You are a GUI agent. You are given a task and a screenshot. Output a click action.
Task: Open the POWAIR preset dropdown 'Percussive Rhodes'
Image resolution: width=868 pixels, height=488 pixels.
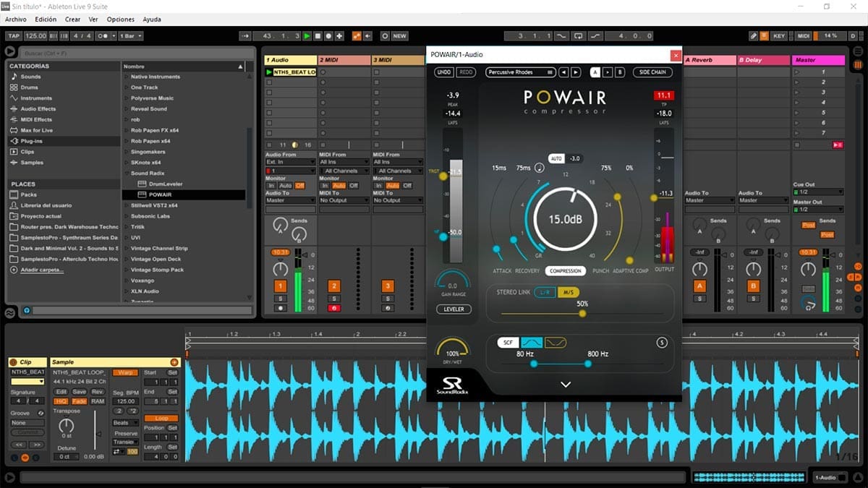tap(521, 72)
